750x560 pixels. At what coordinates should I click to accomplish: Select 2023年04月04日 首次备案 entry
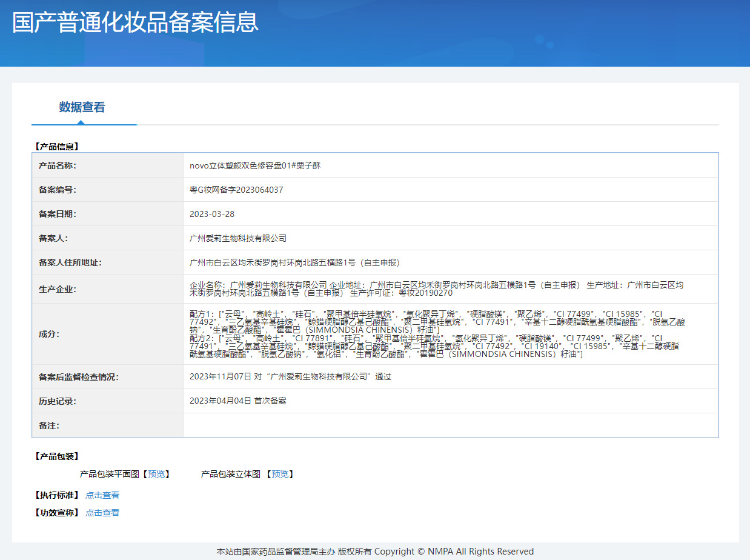[x=238, y=401]
